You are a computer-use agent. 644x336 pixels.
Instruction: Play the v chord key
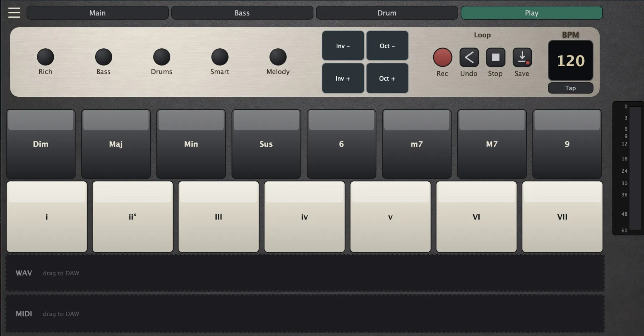[x=390, y=217]
